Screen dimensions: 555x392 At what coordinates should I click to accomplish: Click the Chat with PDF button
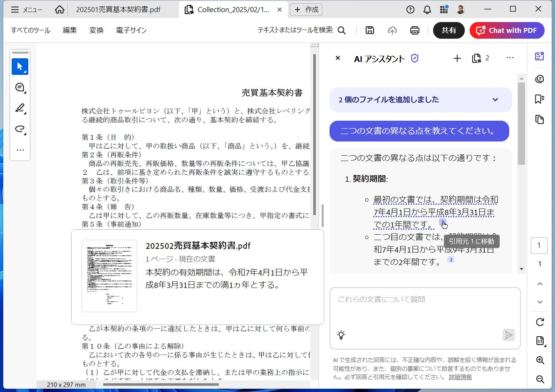point(507,30)
